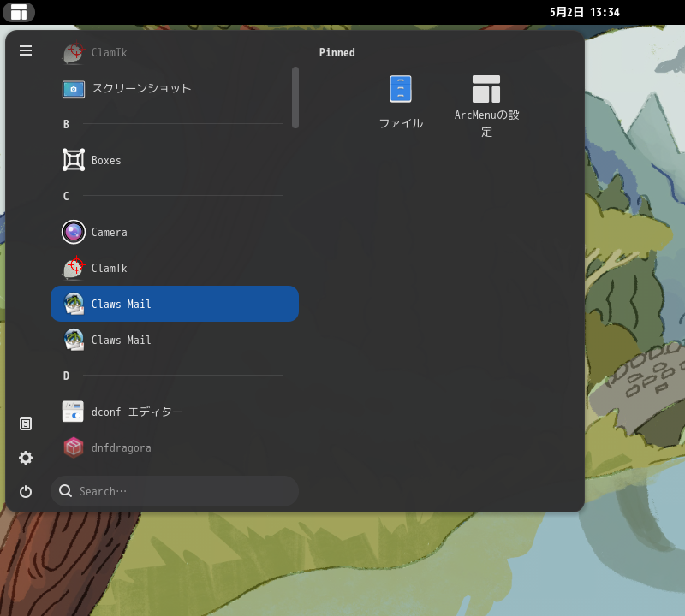Click the file manager sidebar icon above the settings gear
685x616 pixels.
(26, 423)
